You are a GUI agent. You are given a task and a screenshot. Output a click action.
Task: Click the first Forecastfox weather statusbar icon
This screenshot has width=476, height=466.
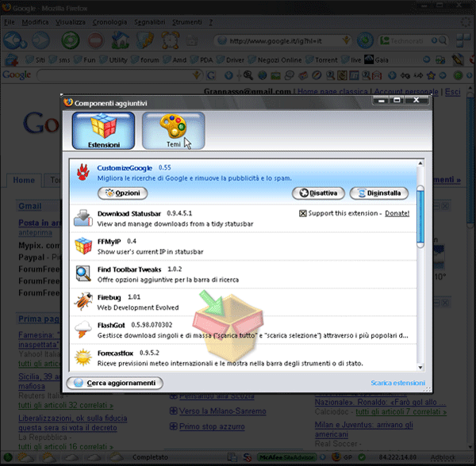25,457
